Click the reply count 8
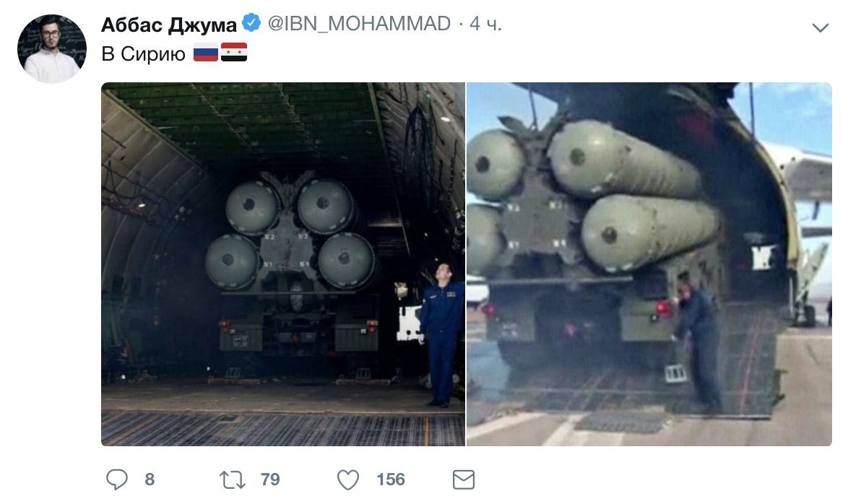 [x=150, y=479]
